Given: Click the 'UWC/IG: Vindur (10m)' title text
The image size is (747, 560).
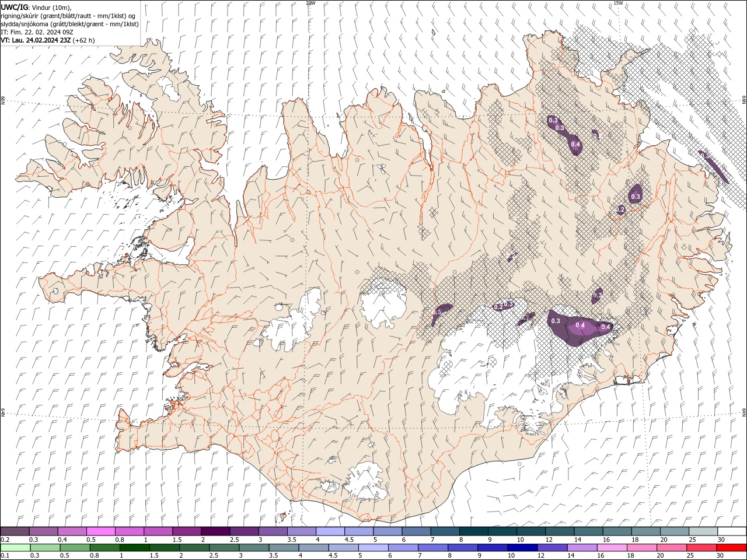Looking at the screenshot, I should [x=36, y=7].
